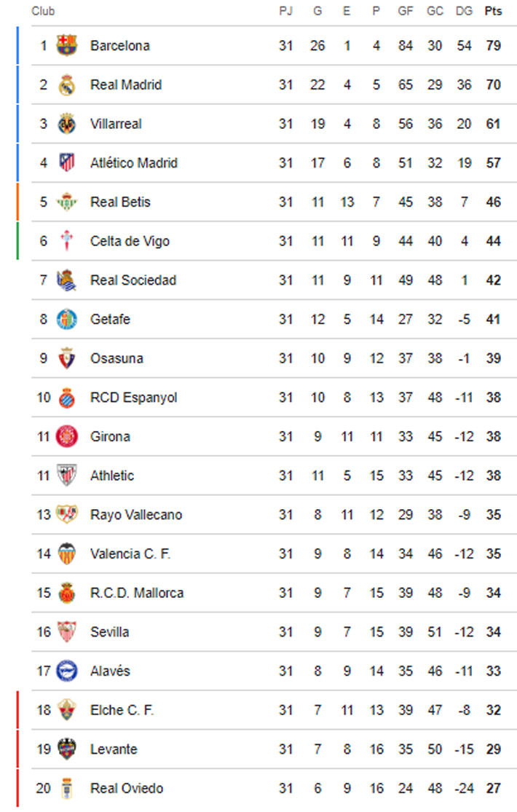Click the Real Oviedo crest

[x=67, y=788]
